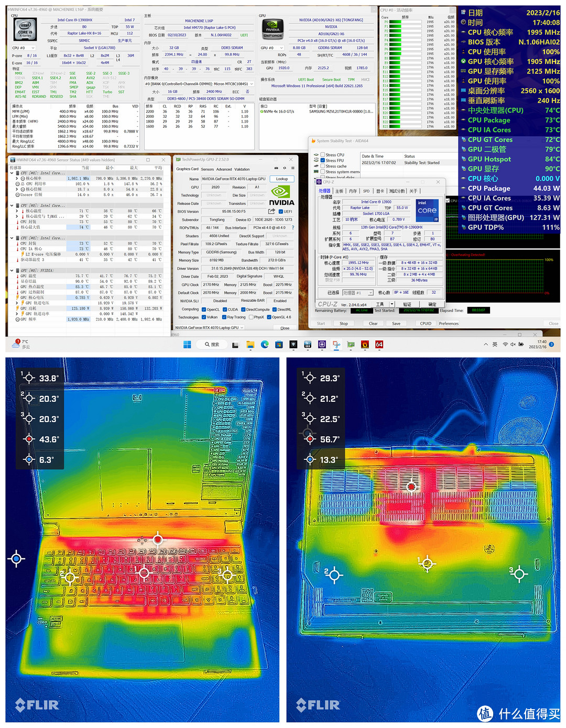Toggle the OpenCL checkbox in GPU-Z

coord(204,310)
